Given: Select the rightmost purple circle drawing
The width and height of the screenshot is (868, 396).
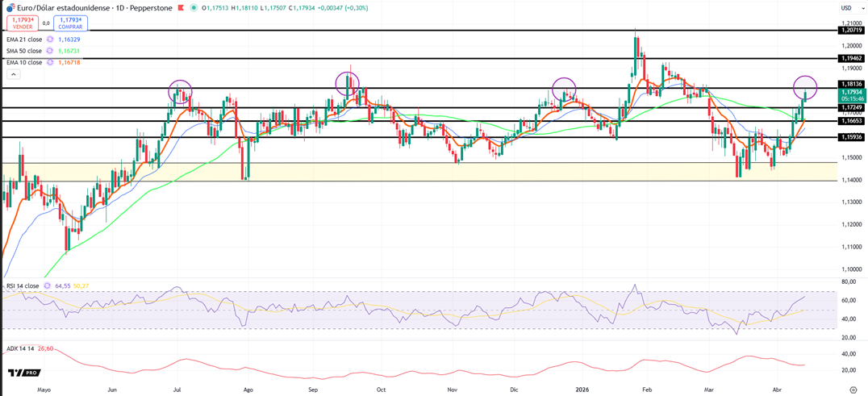Looking at the screenshot, I should [804, 86].
